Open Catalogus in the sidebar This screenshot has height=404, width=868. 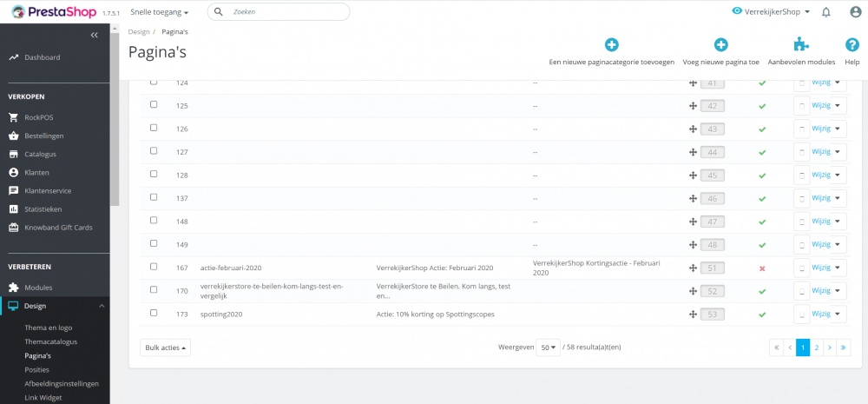tap(40, 154)
